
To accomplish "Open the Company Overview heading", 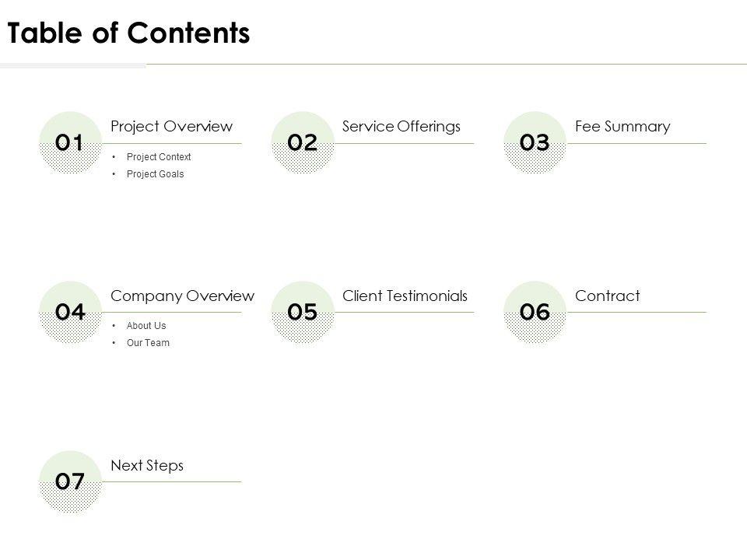I will (182, 296).
